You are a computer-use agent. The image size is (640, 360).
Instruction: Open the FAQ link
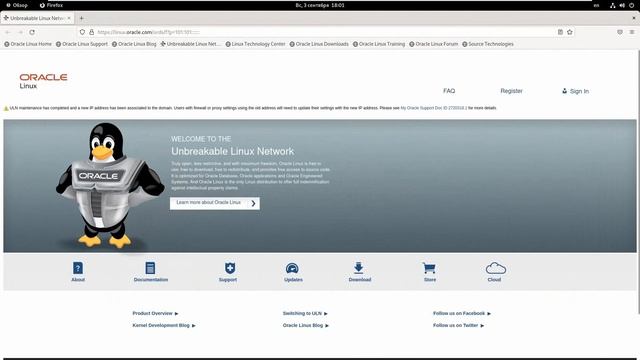(449, 91)
